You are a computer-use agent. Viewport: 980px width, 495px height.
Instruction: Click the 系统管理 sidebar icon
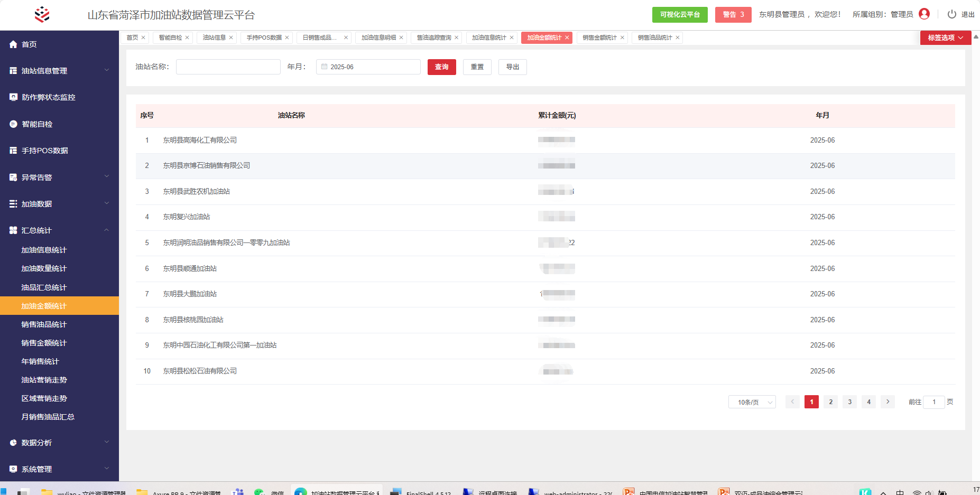click(x=13, y=469)
